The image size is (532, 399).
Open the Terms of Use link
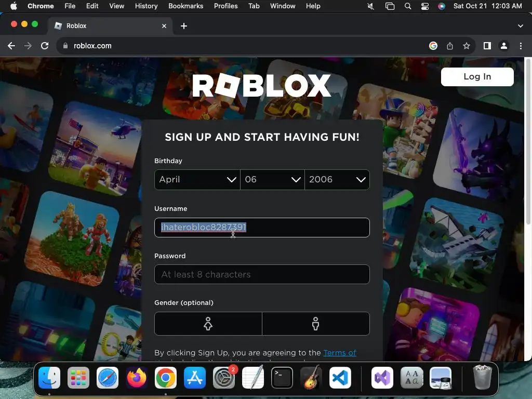click(340, 353)
